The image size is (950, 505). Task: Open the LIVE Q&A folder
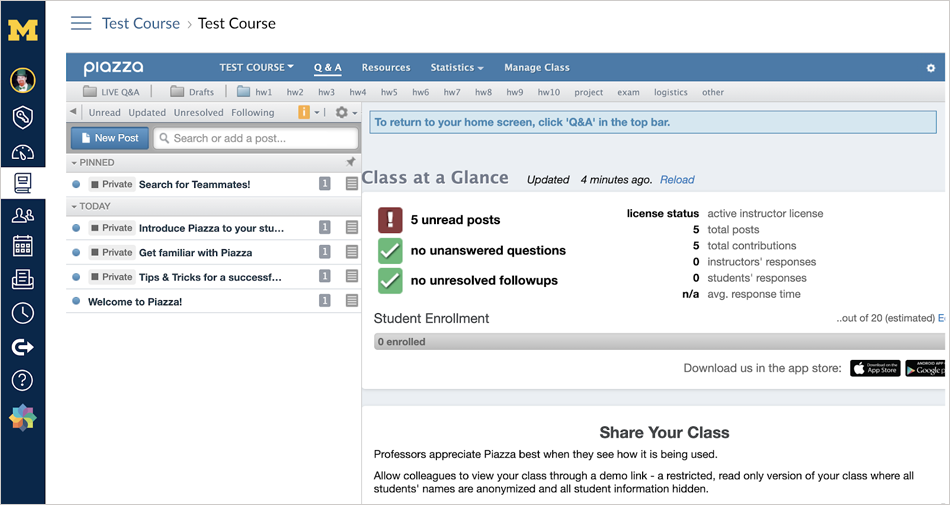coord(111,92)
